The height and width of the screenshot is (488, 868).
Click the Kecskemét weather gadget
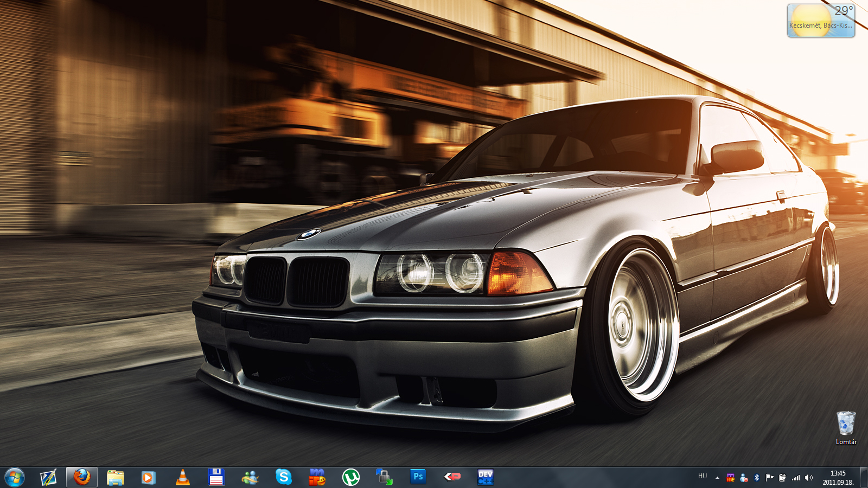pos(821,21)
